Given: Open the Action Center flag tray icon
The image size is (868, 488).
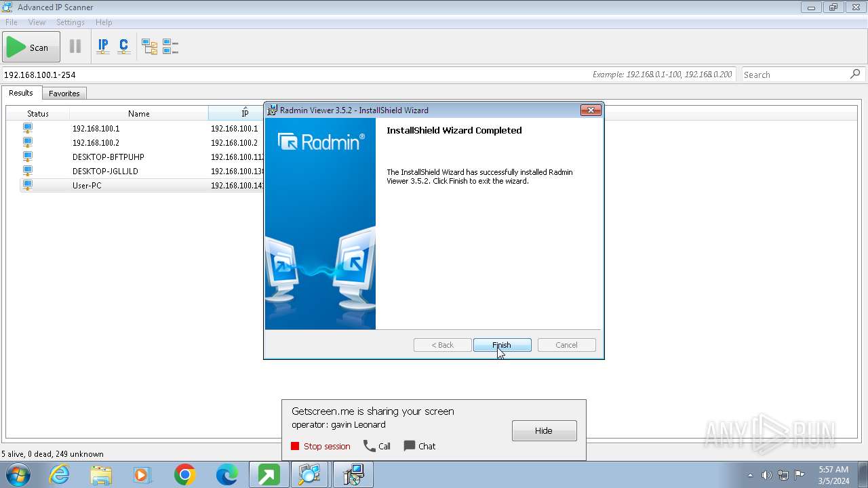Looking at the screenshot, I should 800,475.
